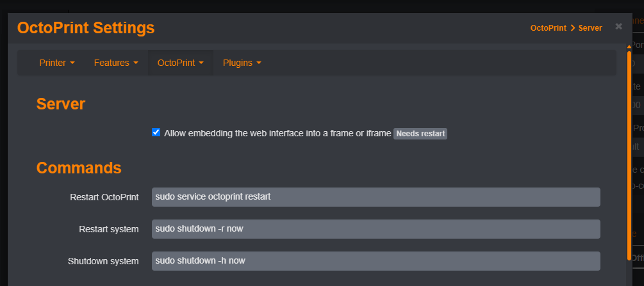Click the OctoPrint breadcrumb link
Image resolution: width=644 pixels, height=286 pixels.
[548, 29]
